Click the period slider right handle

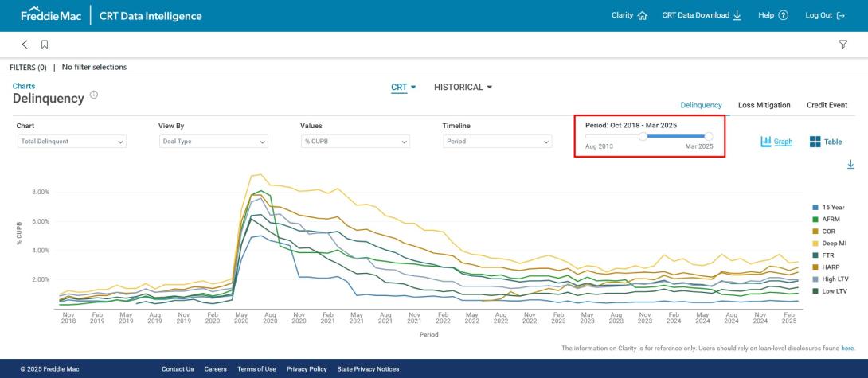[709, 136]
